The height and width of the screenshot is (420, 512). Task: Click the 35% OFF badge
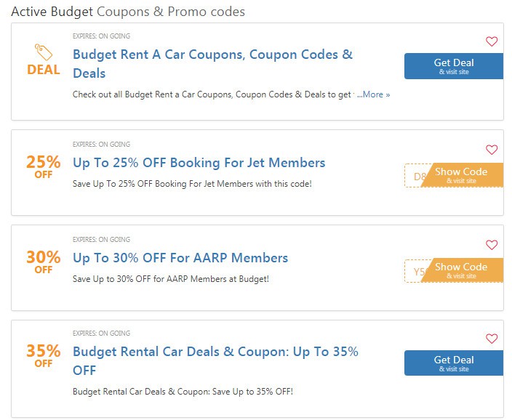pos(44,355)
